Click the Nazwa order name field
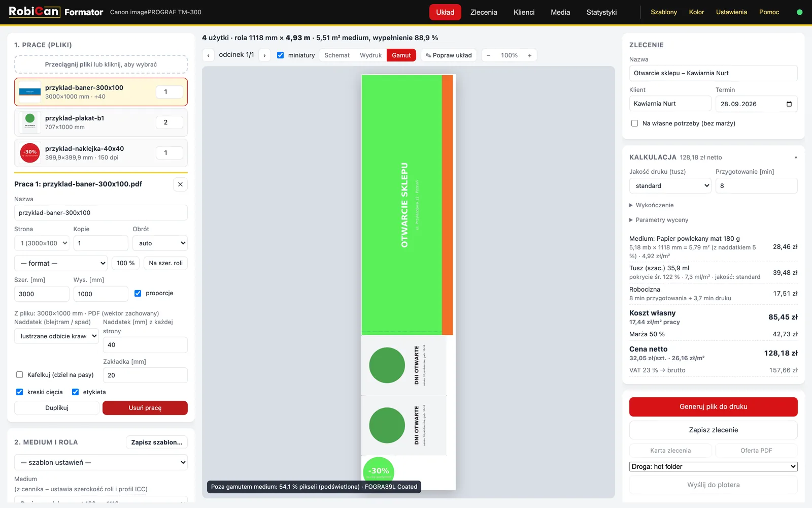812x508 pixels. [714, 73]
